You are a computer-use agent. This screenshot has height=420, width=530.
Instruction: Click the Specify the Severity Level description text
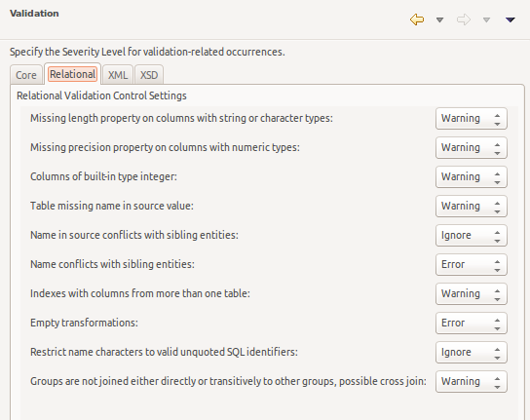tap(147, 52)
